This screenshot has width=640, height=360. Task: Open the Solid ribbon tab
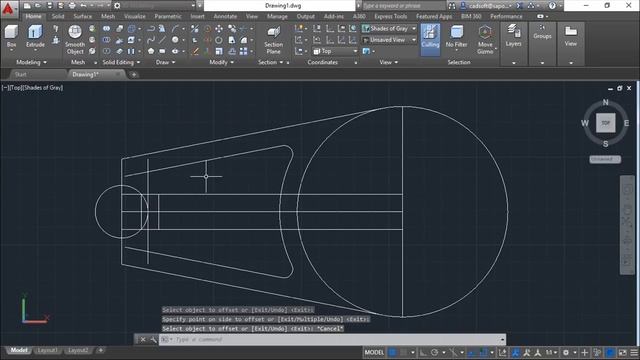click(x=58, y=16)
